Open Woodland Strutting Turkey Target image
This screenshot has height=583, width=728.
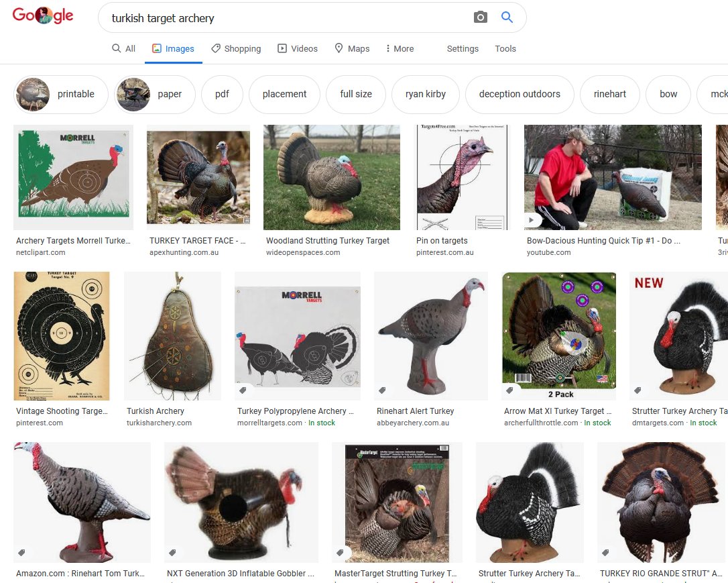(x=332, y=177)
